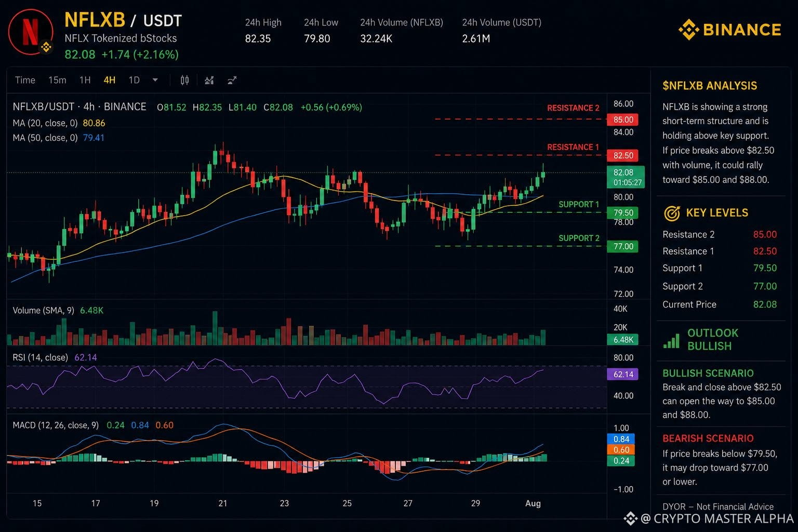Select the 4H timeframe tab

pyautogui.click(x=110, y=80)
